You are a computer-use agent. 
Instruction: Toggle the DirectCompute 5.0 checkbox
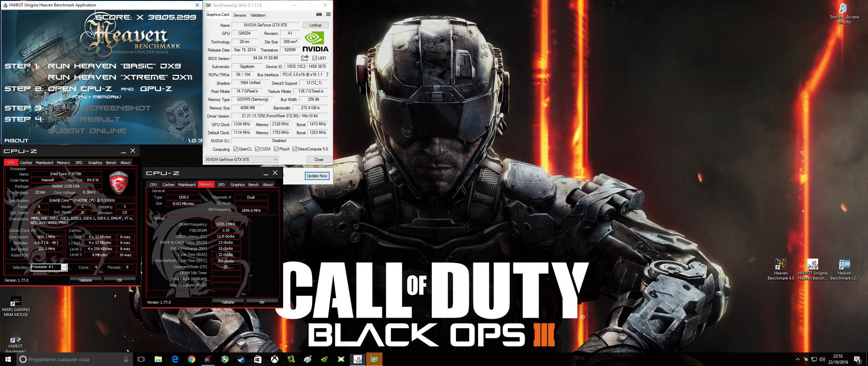tap(295, 149)
